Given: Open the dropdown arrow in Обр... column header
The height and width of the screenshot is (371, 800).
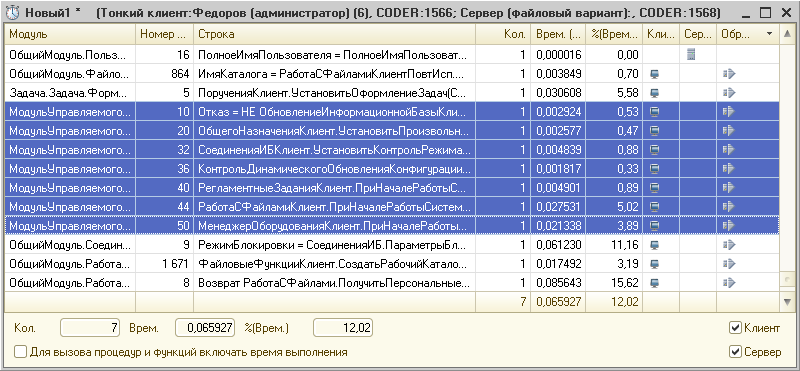Looking at the screenshot, I should pos(769,34).
